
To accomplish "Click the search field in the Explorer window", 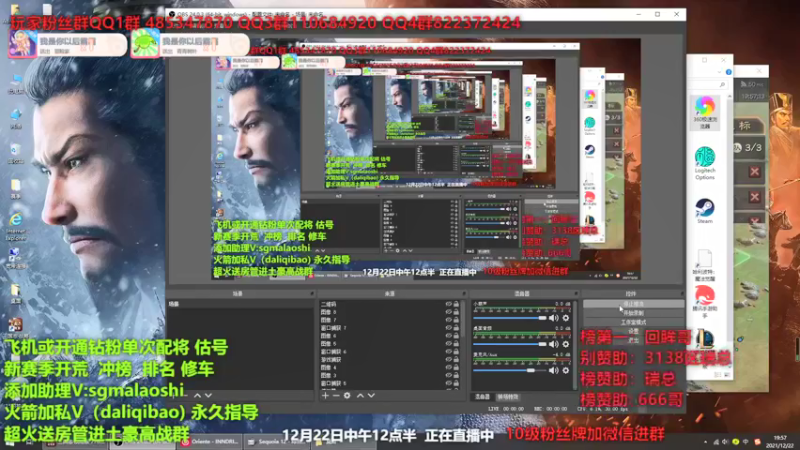I will coord(707,85).
